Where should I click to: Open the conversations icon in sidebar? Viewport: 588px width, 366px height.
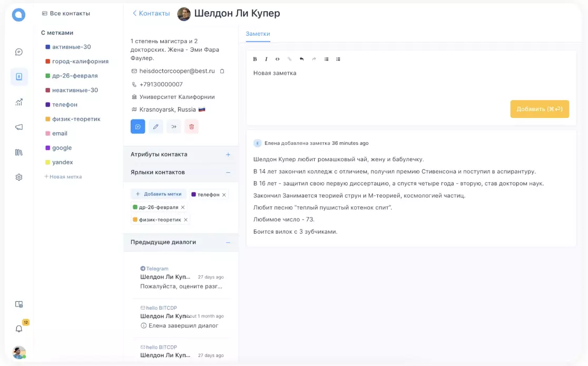(19, 52)
